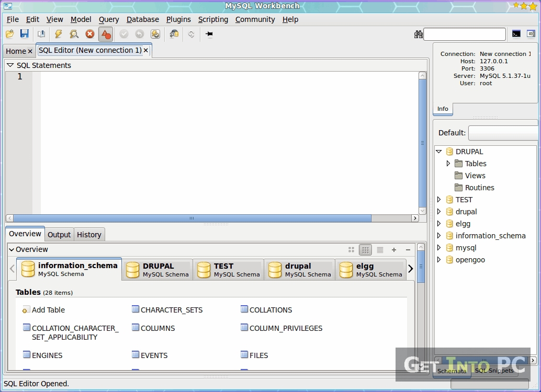Viewport: 541px width, 392px height.
Task: Open the Plugins menu
Action: 178,20
